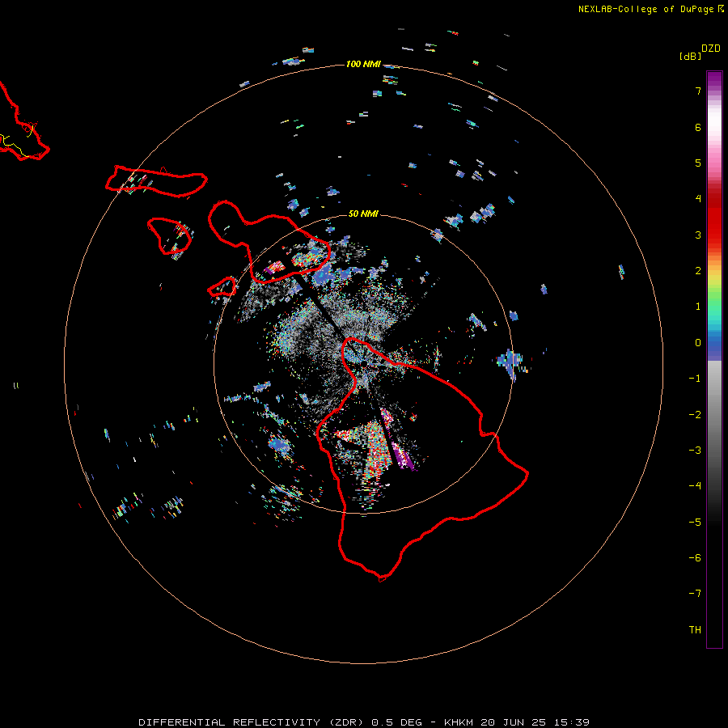Click the -1 value on the scale

695,379
